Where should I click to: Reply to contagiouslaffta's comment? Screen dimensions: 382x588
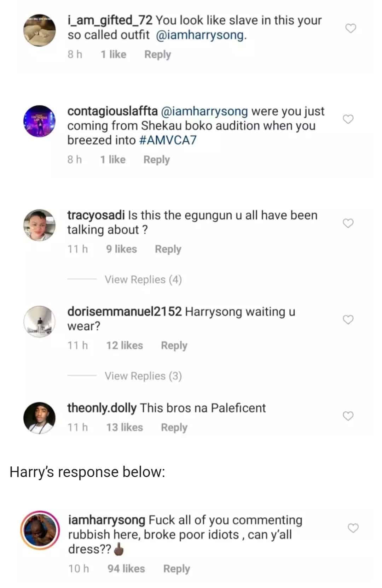156,160
